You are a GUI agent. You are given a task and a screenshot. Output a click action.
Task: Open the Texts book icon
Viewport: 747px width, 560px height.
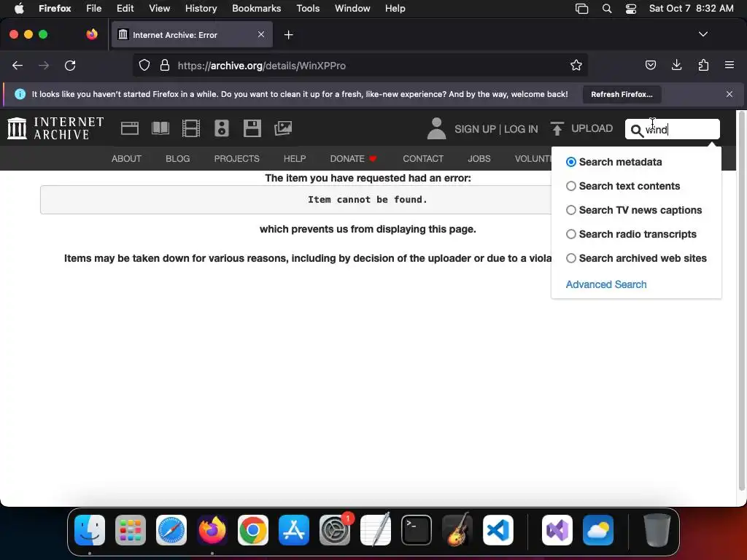[x=160, y=128]
